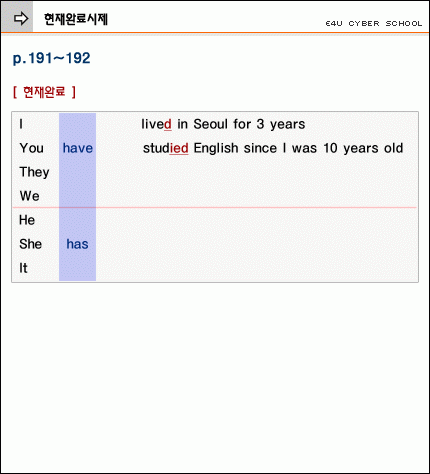Click the p.191~192 page reference

pos(52,58)
